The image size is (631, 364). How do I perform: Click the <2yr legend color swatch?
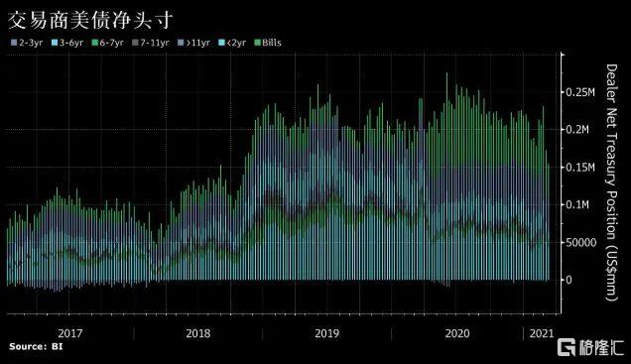tap(221, 43)
